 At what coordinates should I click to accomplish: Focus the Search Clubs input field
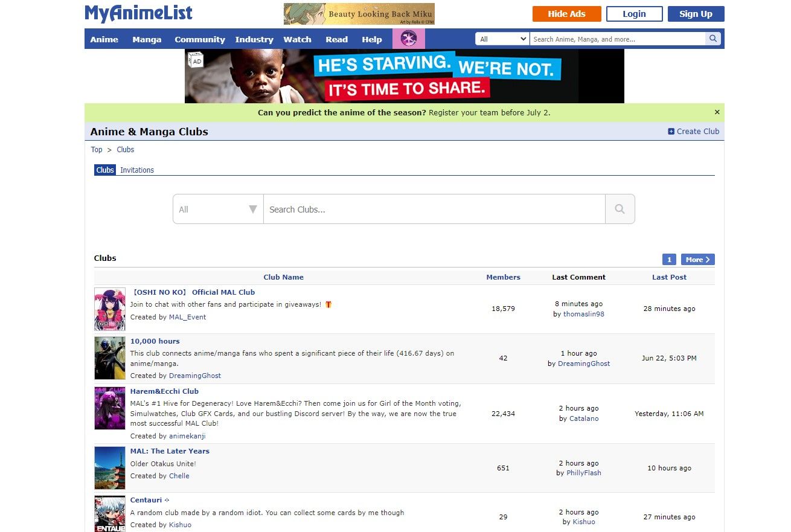(434, 209)
